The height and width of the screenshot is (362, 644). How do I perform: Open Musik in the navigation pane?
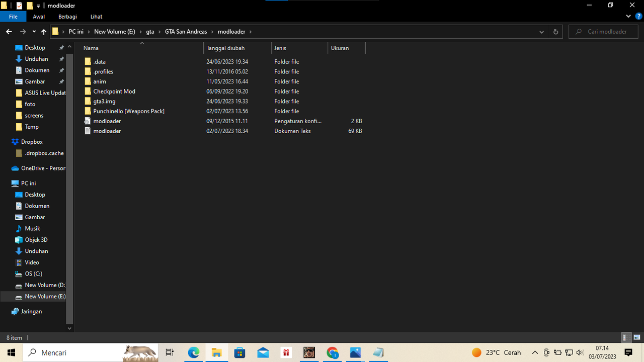pos(33,228)
